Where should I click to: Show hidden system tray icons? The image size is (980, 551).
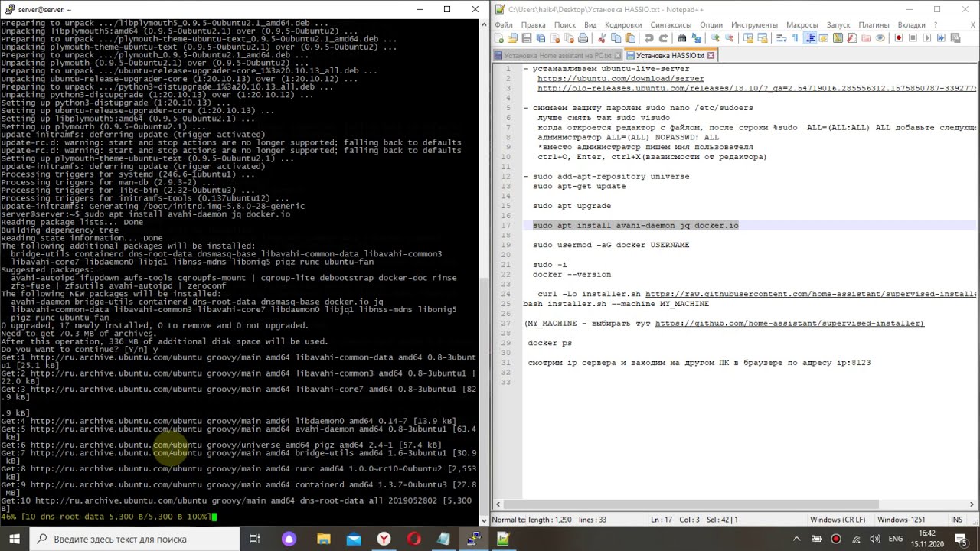click(796, 539)
